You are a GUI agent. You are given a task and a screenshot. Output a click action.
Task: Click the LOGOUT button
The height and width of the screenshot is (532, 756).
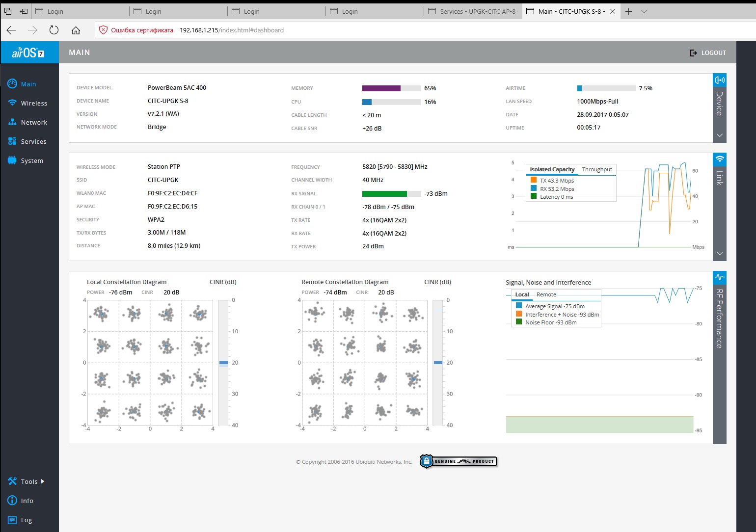click(x=708, y=53)
